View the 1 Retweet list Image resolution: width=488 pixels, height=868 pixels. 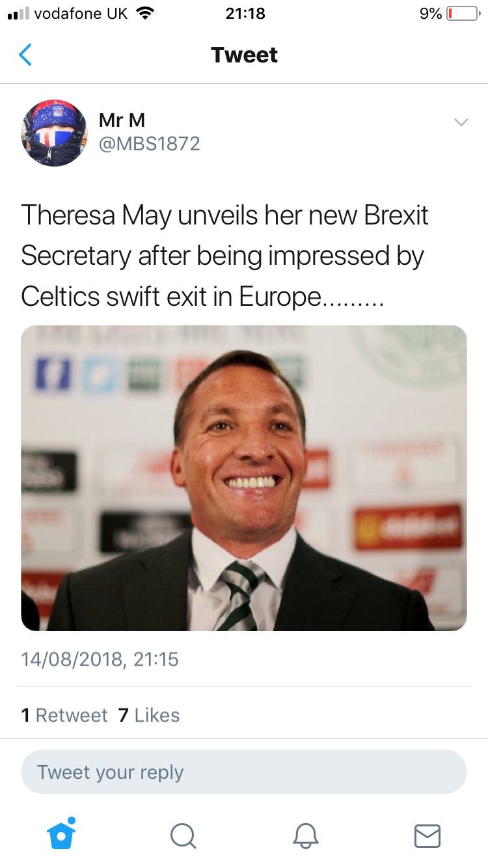[x=64, y=715]
